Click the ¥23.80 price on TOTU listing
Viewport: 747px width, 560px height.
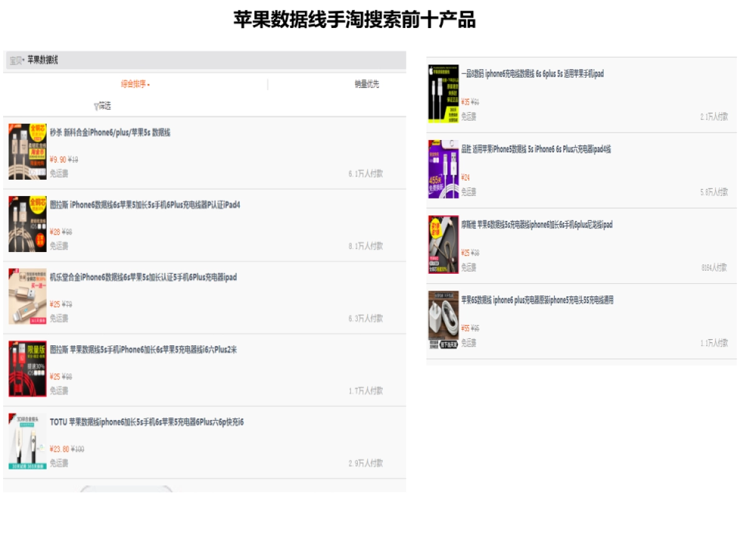[61, 449]
